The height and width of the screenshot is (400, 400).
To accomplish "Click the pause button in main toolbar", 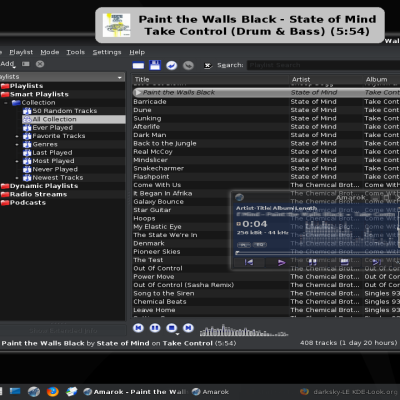I will [x=155, y=328].
